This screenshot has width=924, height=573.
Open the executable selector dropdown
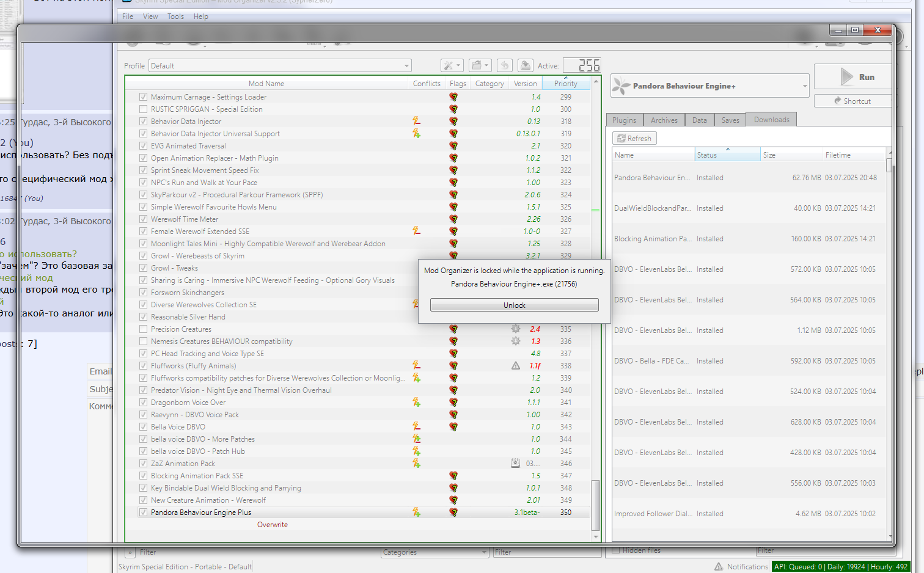pyautogui.click(x=710, y=86)
